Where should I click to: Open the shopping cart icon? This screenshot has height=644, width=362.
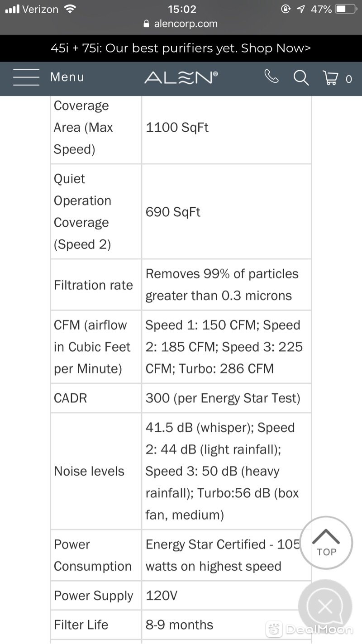pos(330,77)
